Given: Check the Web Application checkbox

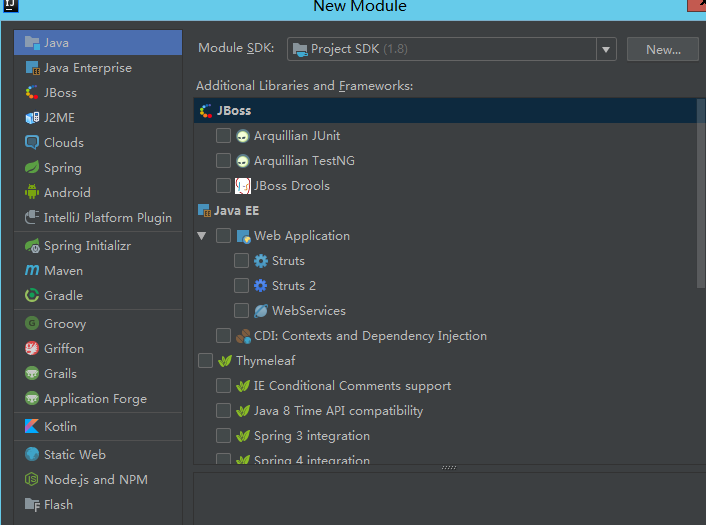Looking at the screenshot, I should [223, 235].
